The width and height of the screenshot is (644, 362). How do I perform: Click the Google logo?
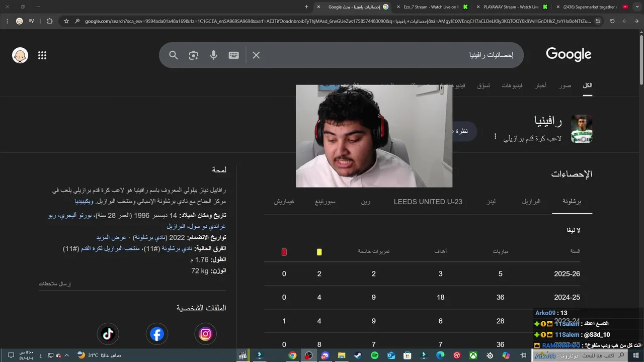pos(569,54)
